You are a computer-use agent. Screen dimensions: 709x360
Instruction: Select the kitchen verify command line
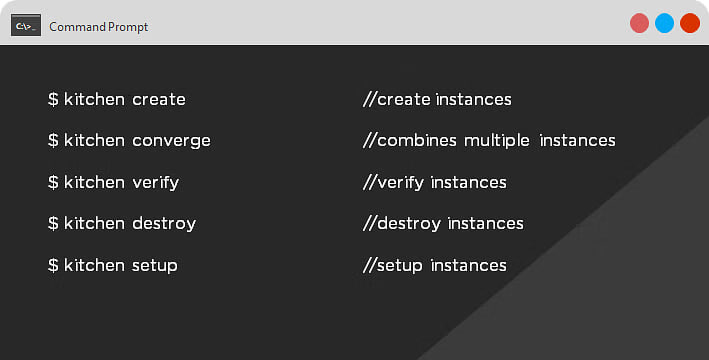113,183
